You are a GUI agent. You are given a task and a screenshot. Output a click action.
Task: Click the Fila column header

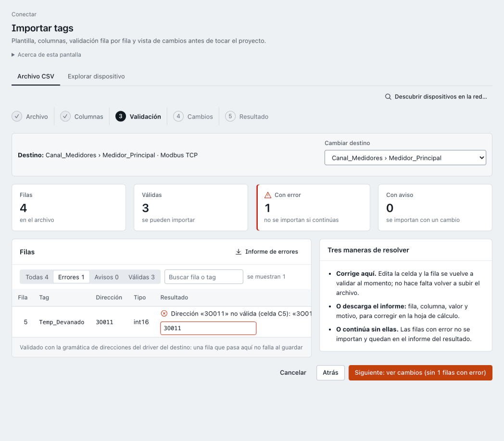click(x=23, y=297)
